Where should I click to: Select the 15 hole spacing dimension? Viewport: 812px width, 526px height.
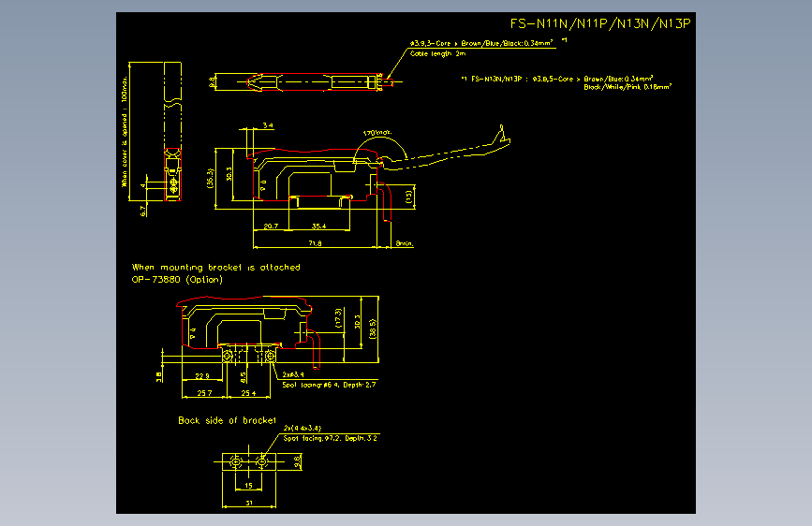[x=248, y=486]
